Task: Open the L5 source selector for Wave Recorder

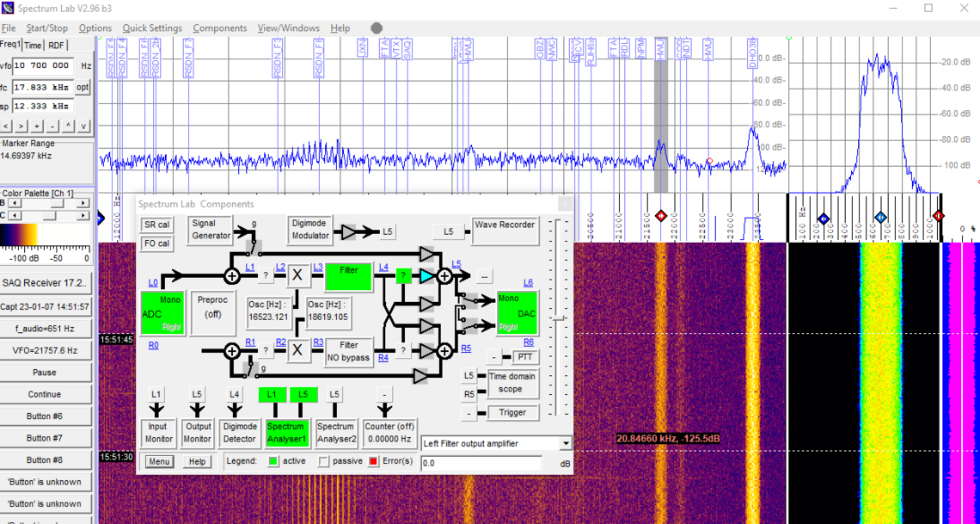Action: (448, 231)
